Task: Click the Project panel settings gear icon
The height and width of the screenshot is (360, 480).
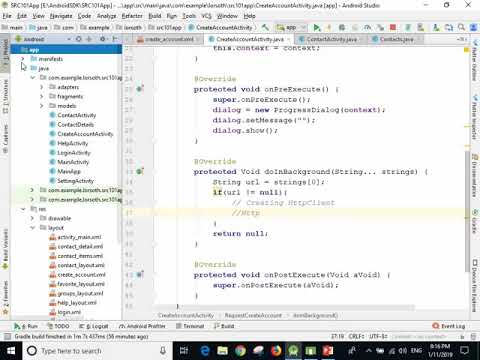Action: (103, 39)
